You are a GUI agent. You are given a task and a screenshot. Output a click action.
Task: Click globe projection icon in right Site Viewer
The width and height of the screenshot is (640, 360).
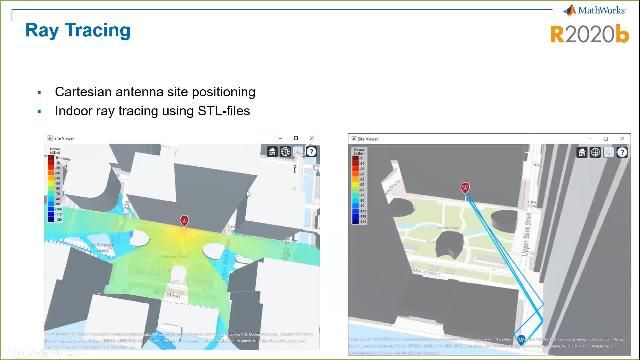click(595, 152)
